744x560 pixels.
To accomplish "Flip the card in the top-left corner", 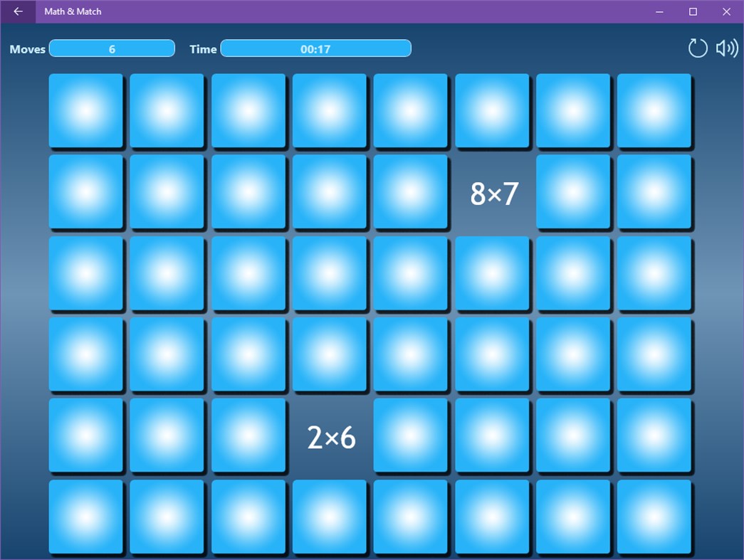I will tap(85, 110).
